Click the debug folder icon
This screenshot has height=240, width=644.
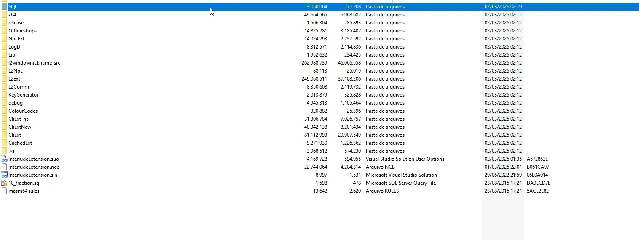click(x=4, y=103)
